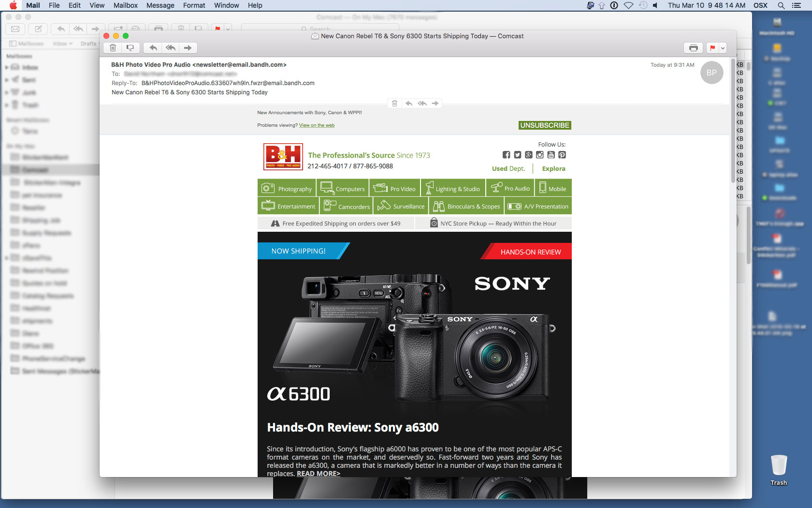Click the volume icon in the menu bar
The width and height of the screenshot is (812, 508).
[x=655, y=5]
